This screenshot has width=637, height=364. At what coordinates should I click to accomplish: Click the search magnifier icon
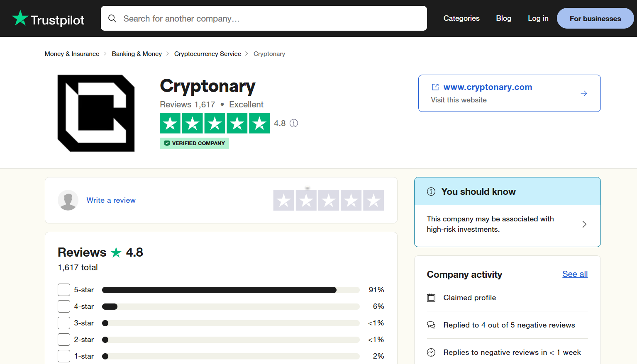[x=112, y=18]
